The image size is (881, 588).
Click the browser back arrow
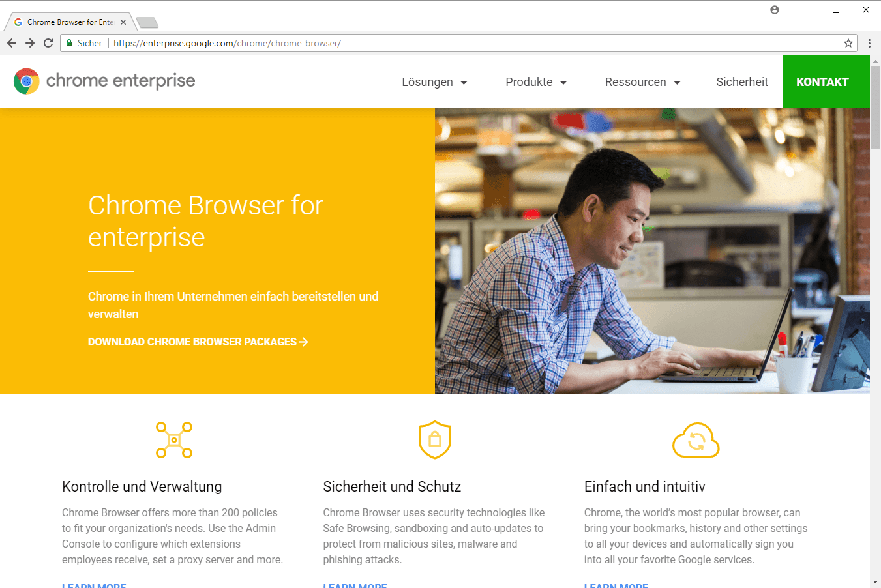tap(12, 43)
